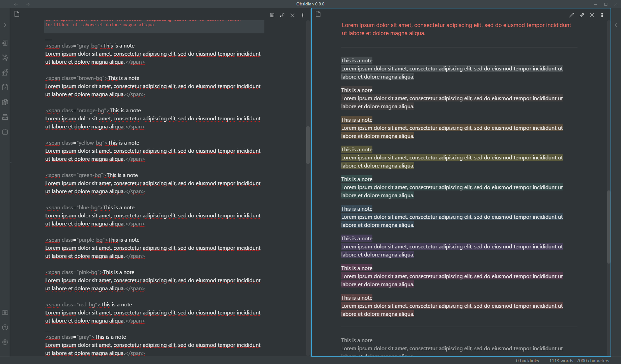
Task: Click the span class="green-bg" line in editor
Action: point(92,175)
